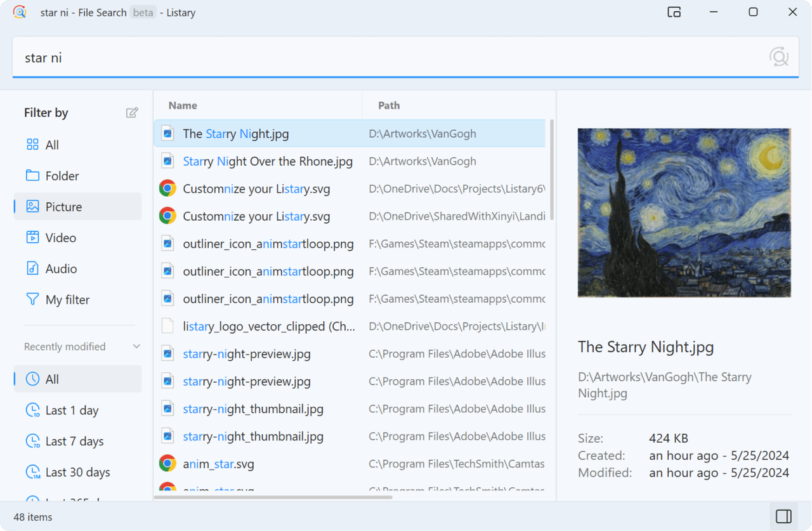The width and height of the screenshot is (812, 531).
Task: Click image icon of Starry Night Over the Rhone.jpg
Action: [x=167, y=161]
